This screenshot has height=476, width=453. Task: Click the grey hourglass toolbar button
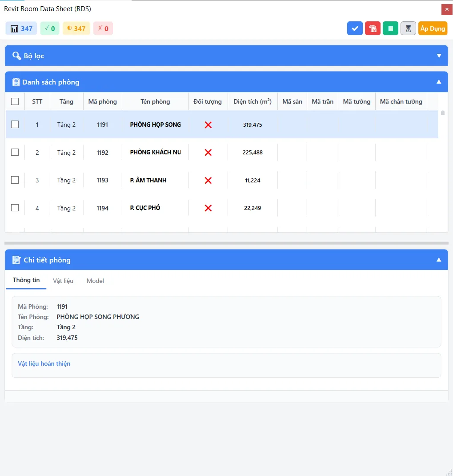pyautogui.click(x=409, y=28)
